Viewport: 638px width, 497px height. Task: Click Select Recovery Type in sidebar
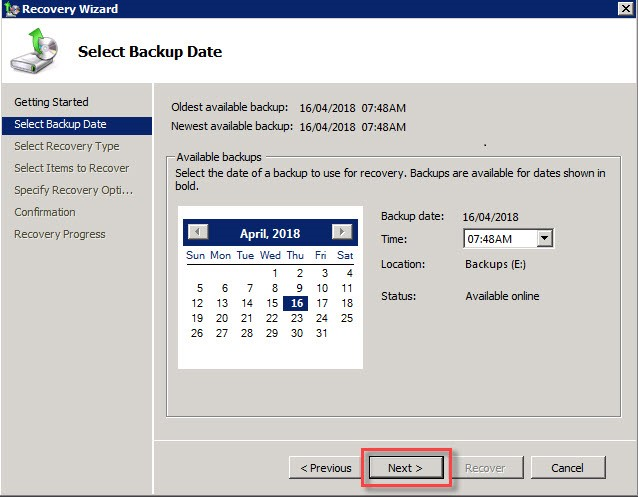(x=66, y=146)
